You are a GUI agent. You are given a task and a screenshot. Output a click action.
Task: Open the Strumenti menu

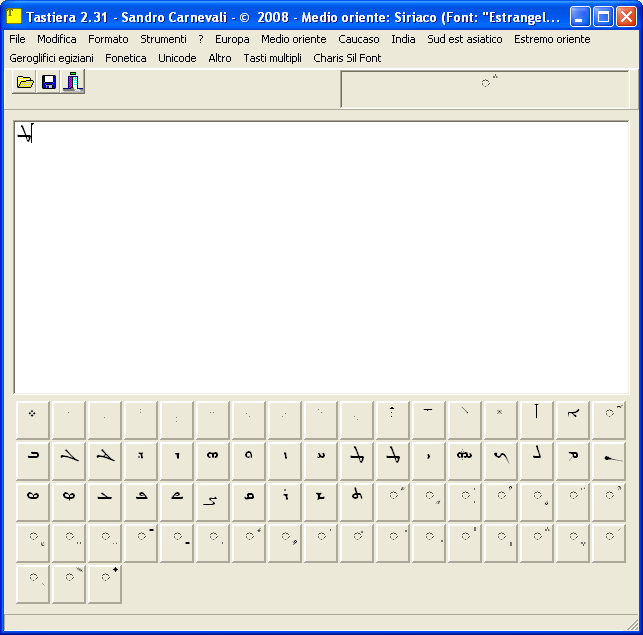pyautogui.click(x=163, y=39)
